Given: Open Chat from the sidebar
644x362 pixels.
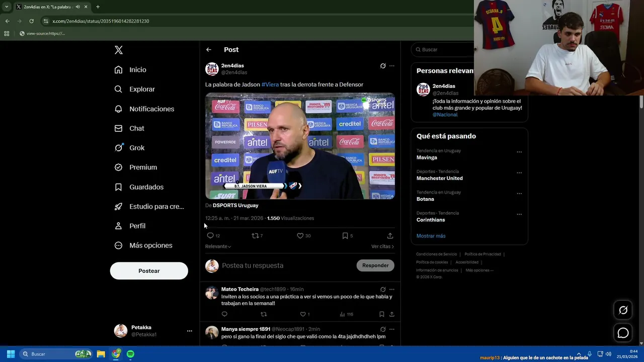Looking at the screenshot, I should [129, 128].
